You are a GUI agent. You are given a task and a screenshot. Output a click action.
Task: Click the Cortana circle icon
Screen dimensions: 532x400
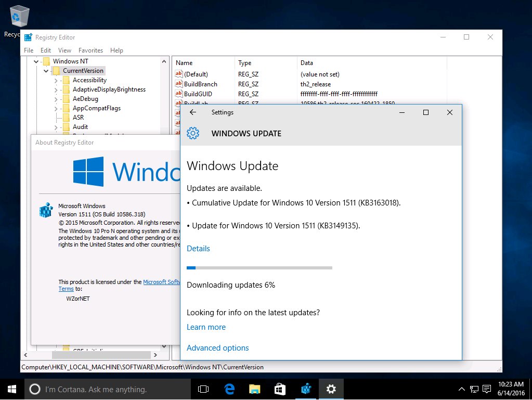point(35,389)
